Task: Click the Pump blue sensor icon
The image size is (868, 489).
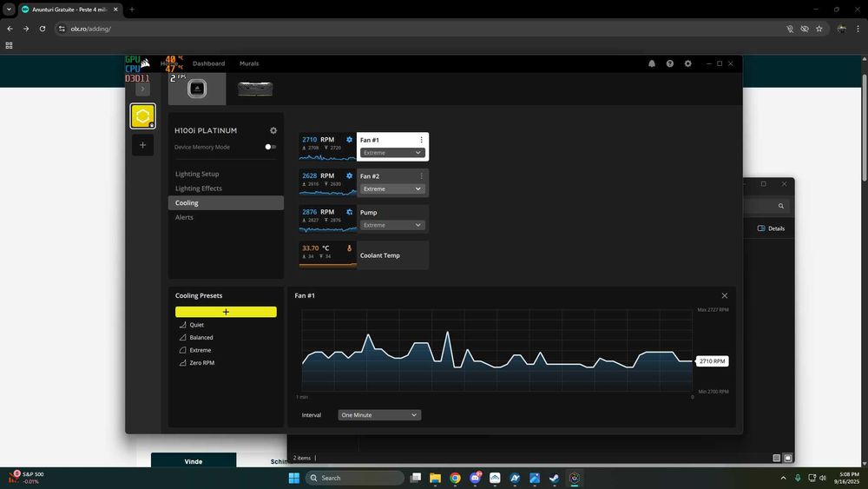Action: point(349,212)
